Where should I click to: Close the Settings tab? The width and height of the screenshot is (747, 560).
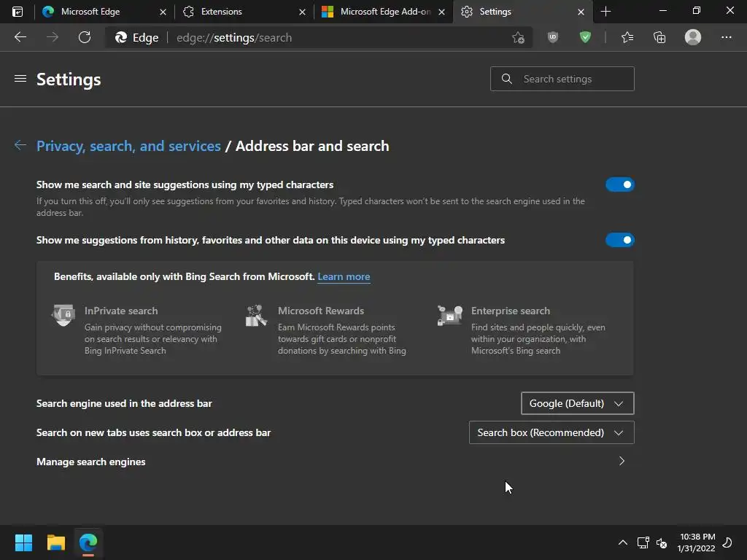coord(581,12)
